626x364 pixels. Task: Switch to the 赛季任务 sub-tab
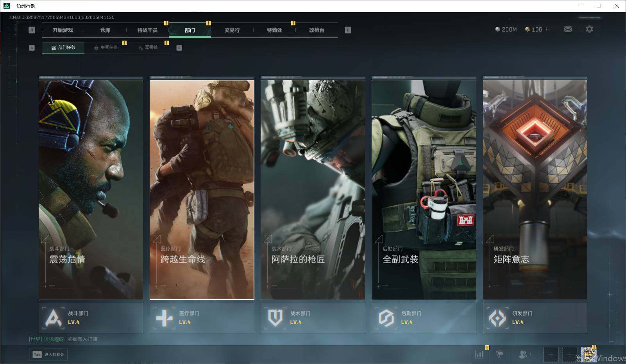point(106,48)
